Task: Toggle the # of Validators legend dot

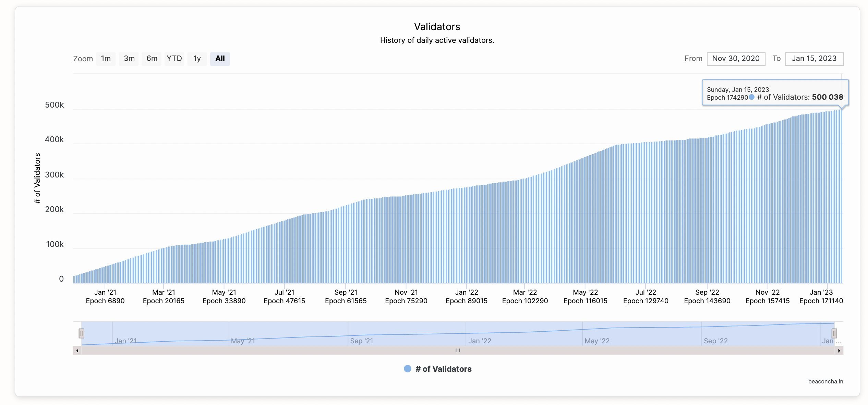Action: [407, 369]
